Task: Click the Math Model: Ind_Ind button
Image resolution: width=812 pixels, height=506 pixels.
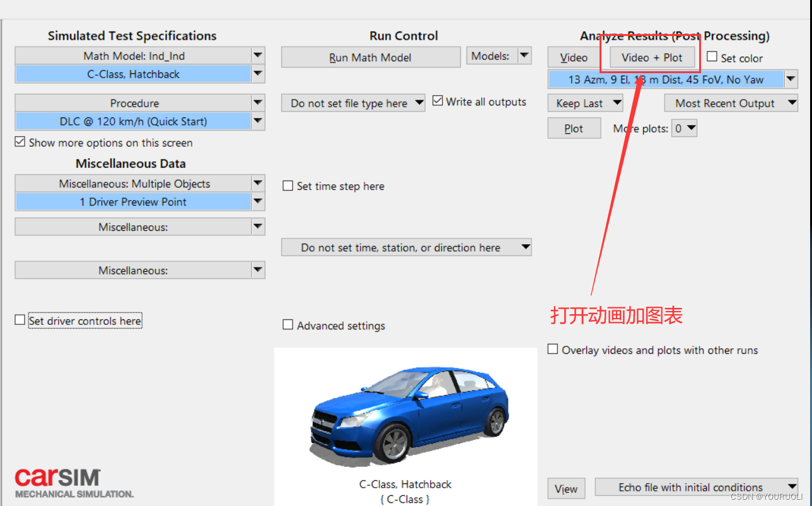Action: [133, 56]
